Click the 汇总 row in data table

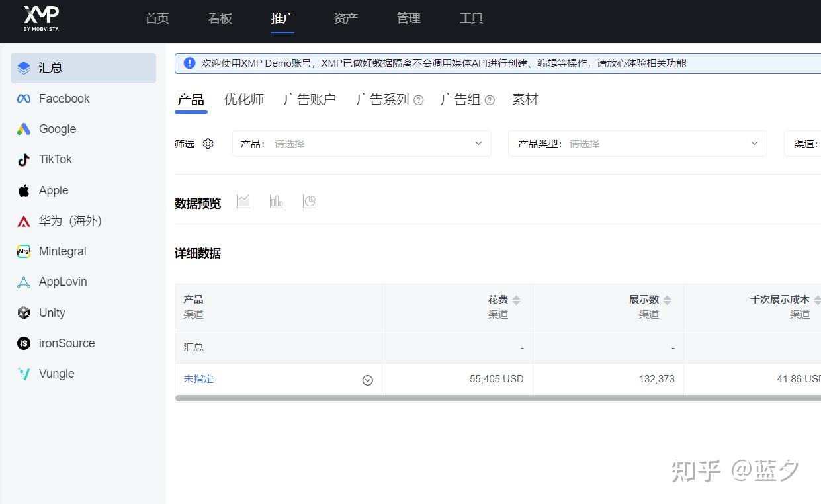pyautogui.click(x=497, y=347)
